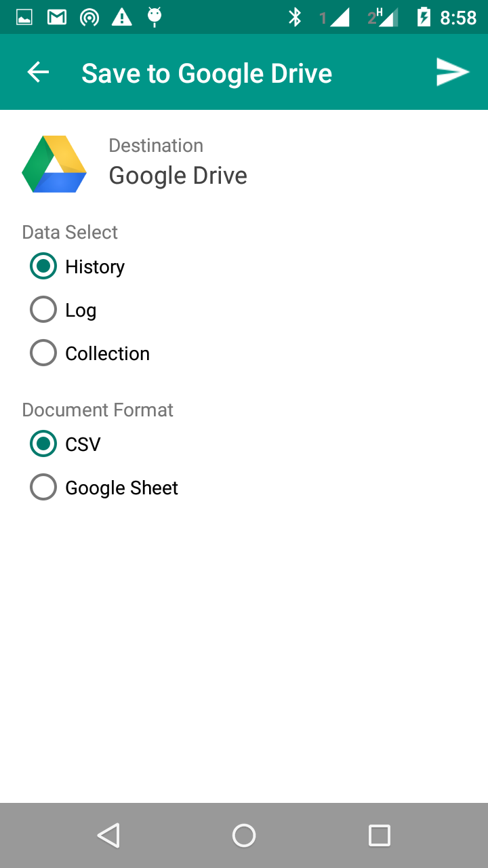Screen dimensions: 488x868
Task: Tap the Google Drive destination name
Action: pos(178,176)
